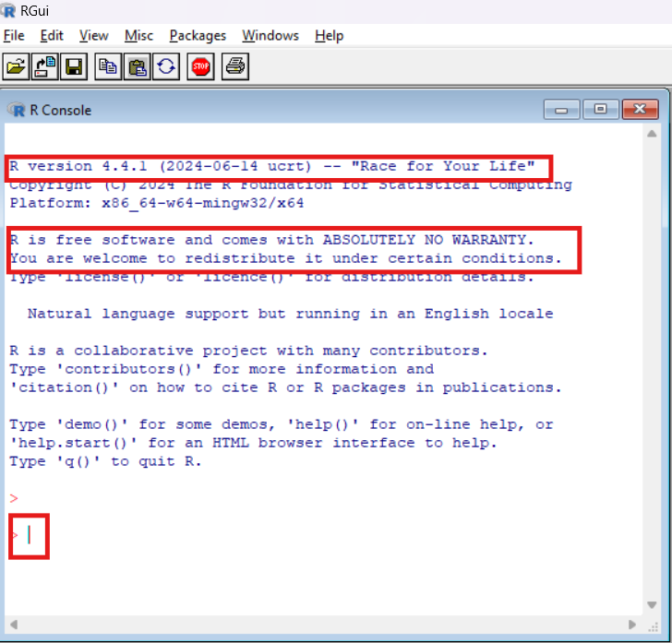Click the Open script toolbar icon
This screenshot has height=643, width=672.
click(16, 66)
